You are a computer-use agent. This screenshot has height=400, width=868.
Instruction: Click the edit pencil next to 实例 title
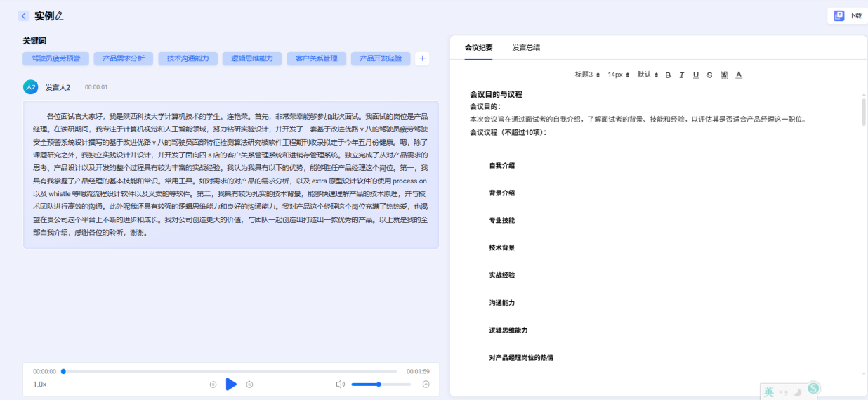(60, 16)
